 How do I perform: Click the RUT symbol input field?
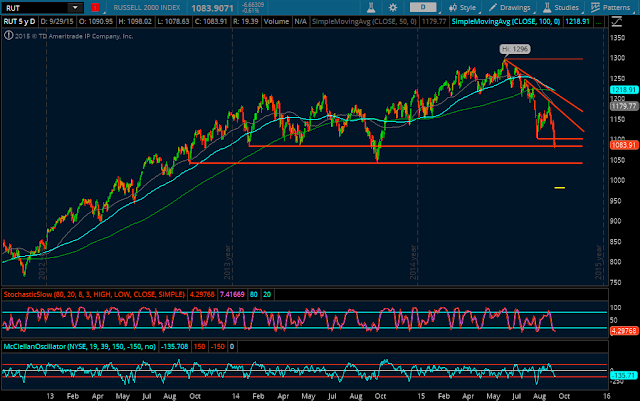[x=35, y=8]
